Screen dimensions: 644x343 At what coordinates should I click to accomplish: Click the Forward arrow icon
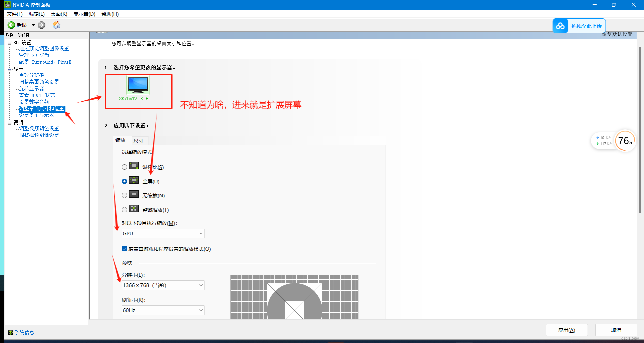pos(41,25)
